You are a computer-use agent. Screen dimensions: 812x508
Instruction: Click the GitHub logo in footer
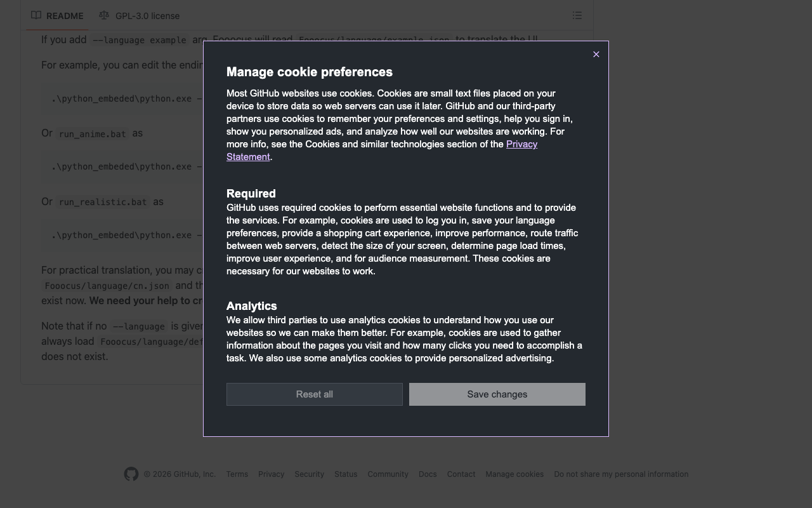(x=131, y=474)
